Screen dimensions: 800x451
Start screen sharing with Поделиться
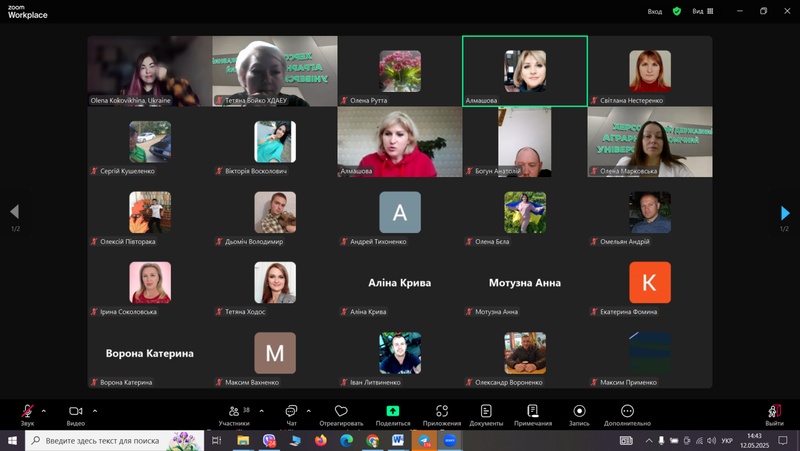tap(393, 415)
